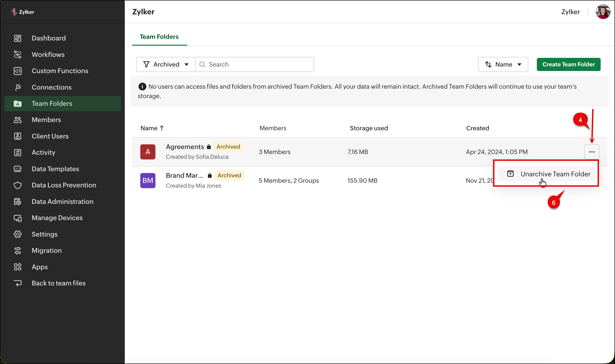Click the Create Team Folder button
Screen dimensions: 615x364
click(x=568, y=64)
